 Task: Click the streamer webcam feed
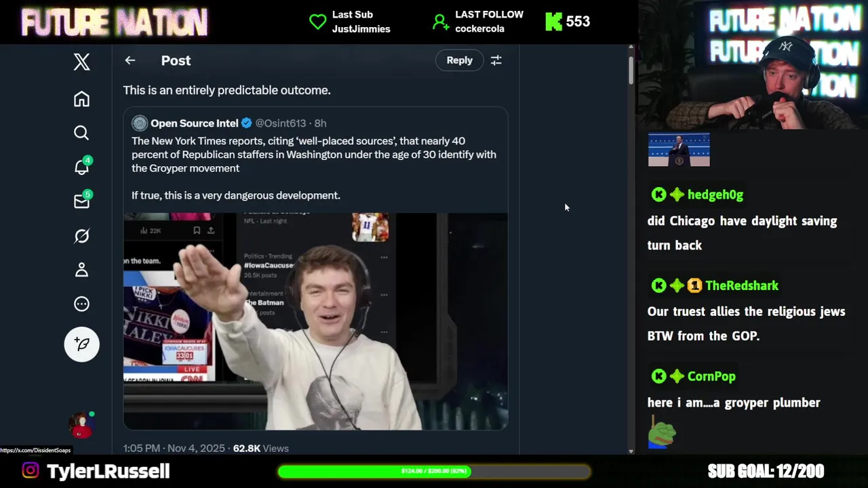pyautogui.click(x=753, y=65)
